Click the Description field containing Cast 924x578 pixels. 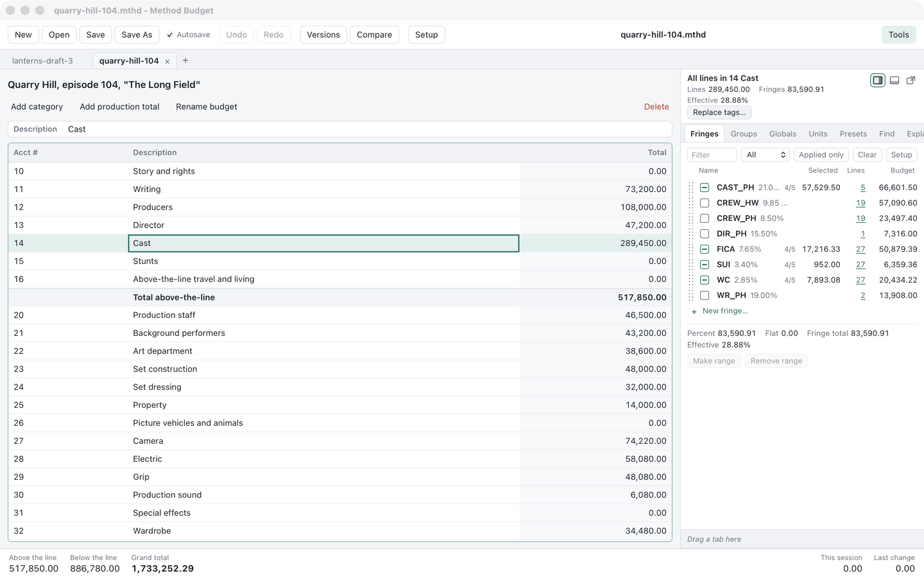(x=367, y=129)
